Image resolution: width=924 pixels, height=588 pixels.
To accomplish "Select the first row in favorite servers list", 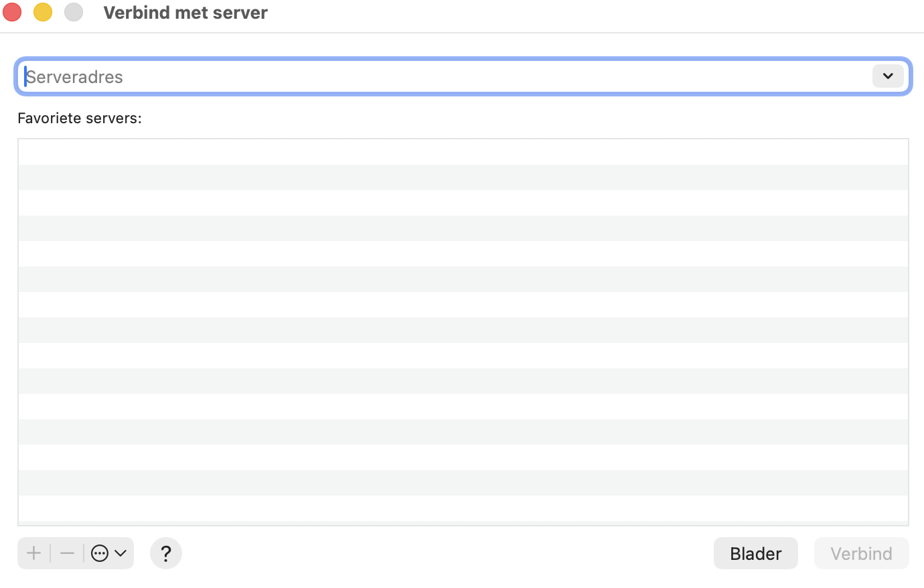I will pos(463,152).
